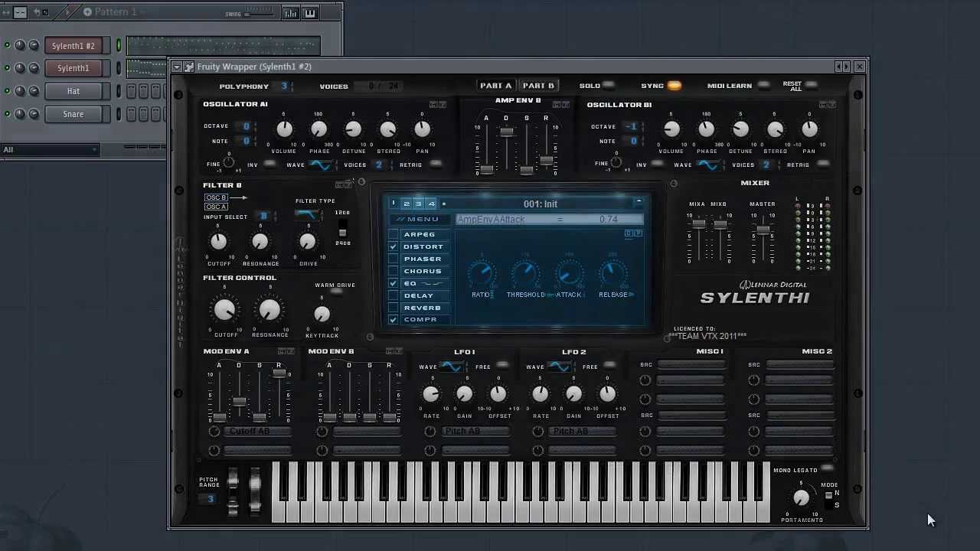Change the Oscillator A1 WAVE shape selector
Image resolution: width=980 pixels, height=551 pixels.
(320, 165)
